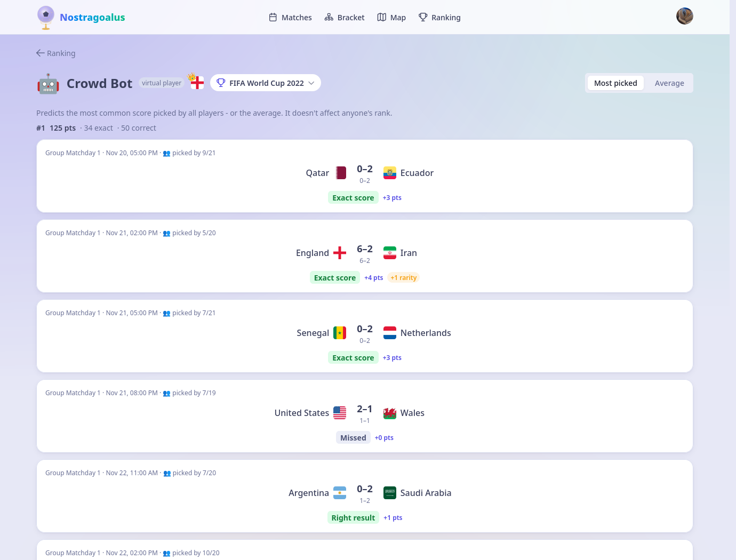Image resolution: width=736 pixels, height=560 pixels.
Task: Click the 'Right result' badge on Argentina match
Action: tap(353, 518)
